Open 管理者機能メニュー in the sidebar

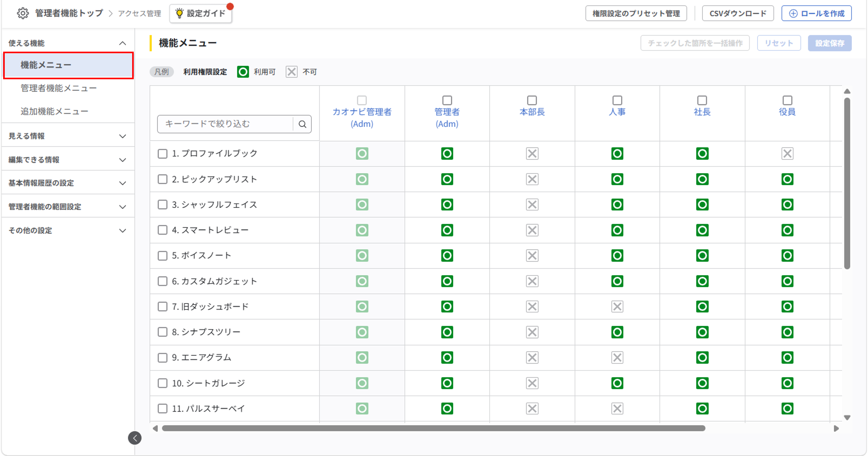59,88
